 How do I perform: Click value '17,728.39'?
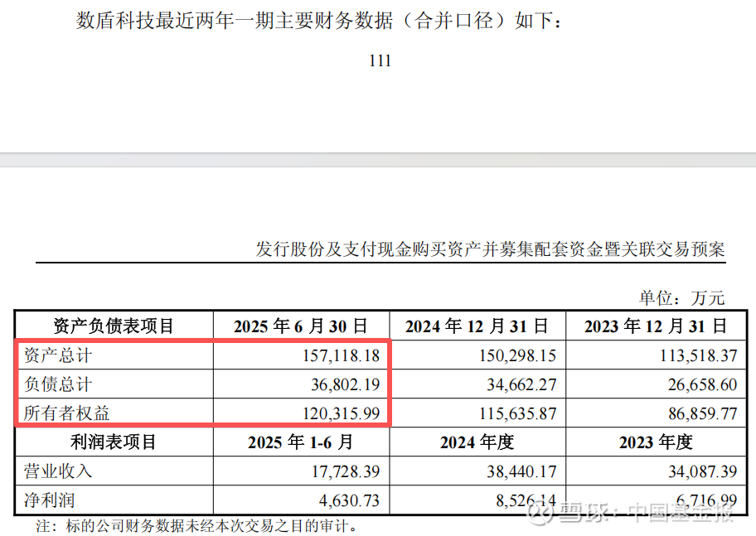point(345,471)
